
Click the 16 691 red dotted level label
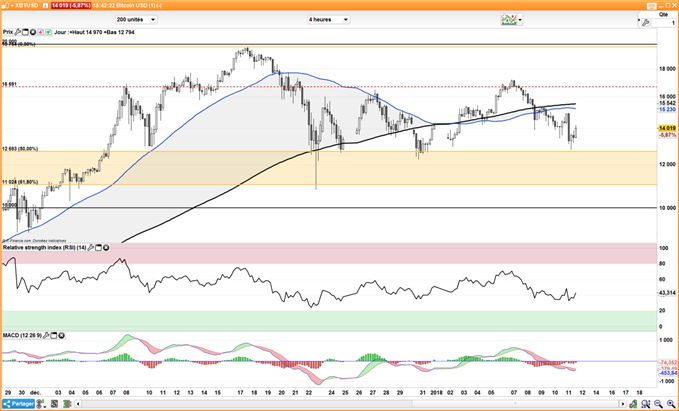tap(10, 84)
